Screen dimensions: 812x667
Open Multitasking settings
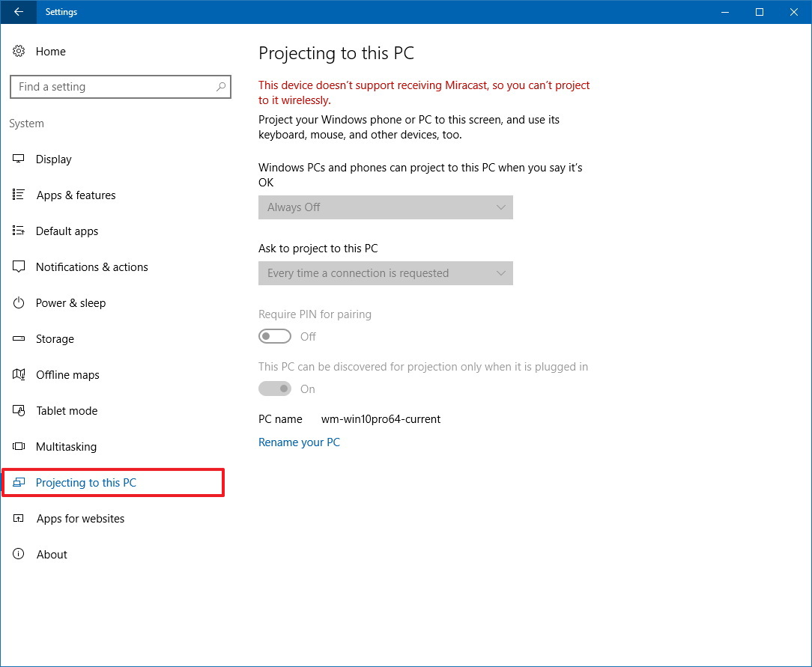pyautogui.click(x=67, y=447)
